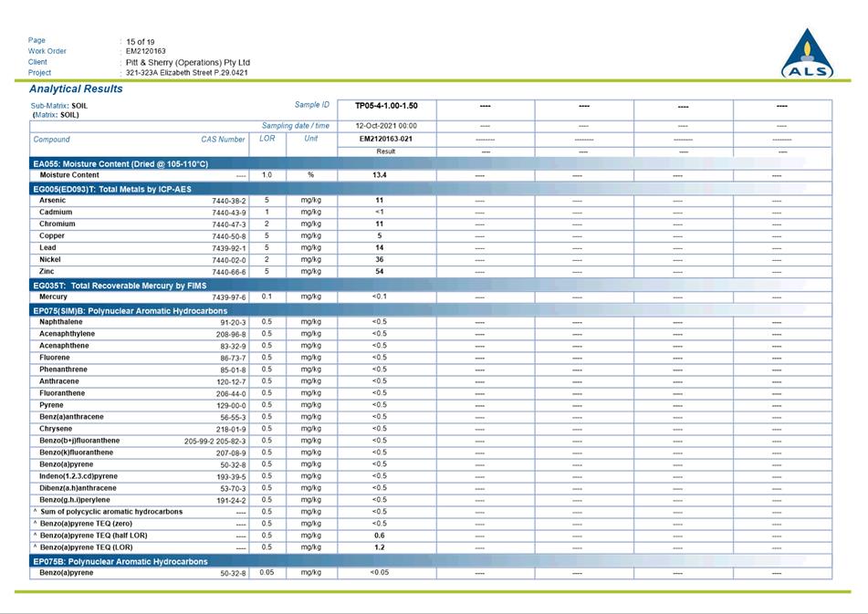Select the 'Dibenz(a.h)anthracene' row label

[x=78, y=488]
